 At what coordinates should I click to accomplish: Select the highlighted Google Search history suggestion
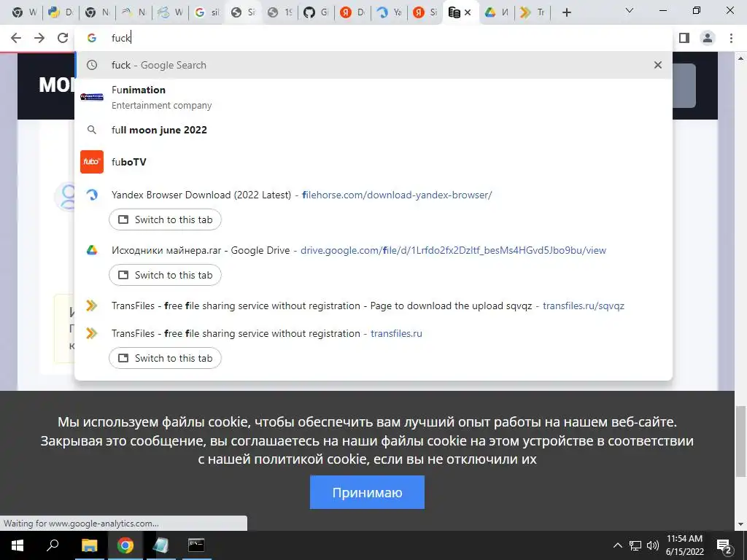click(373, 65)
